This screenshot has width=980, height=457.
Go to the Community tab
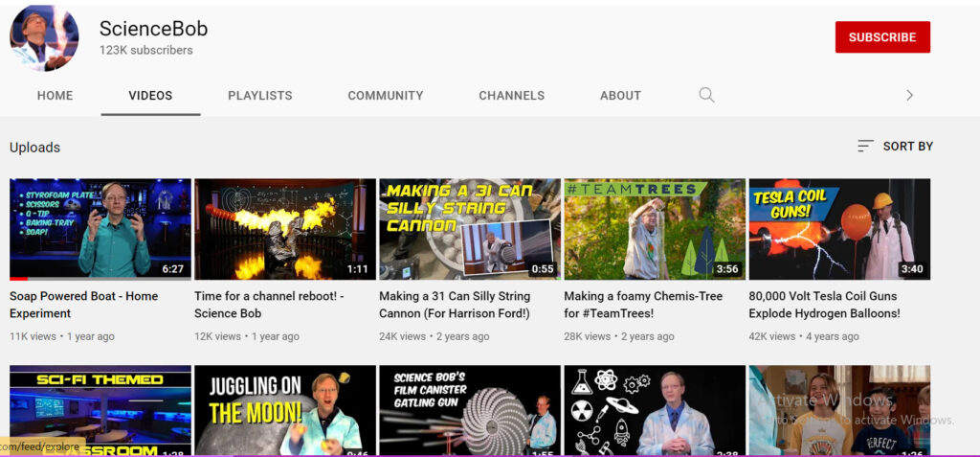pyautogui.click(x=385, y=96)
